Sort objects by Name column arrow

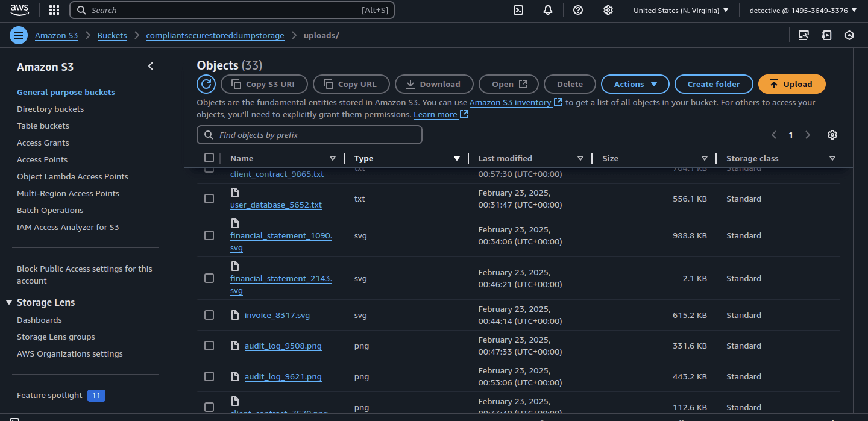(332, 158)
